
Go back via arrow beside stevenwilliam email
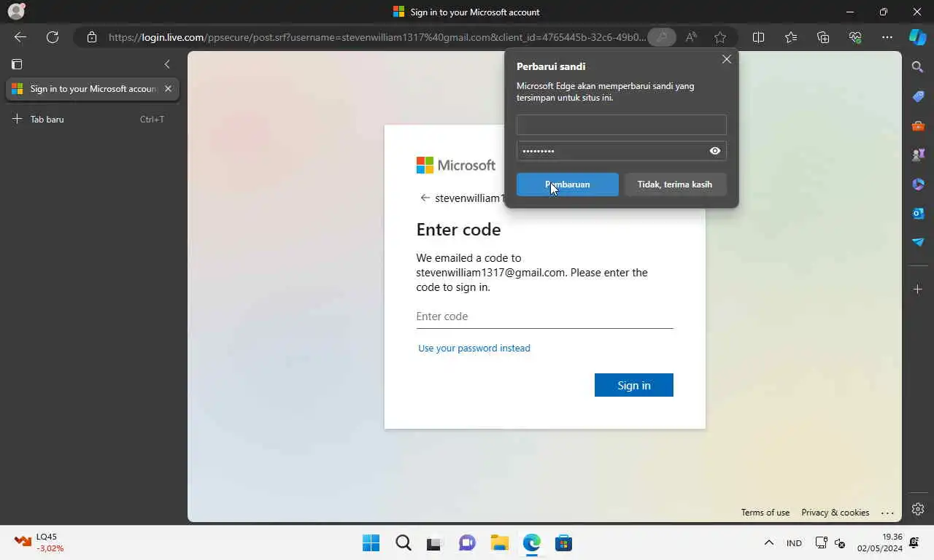[x=425, y=198]
